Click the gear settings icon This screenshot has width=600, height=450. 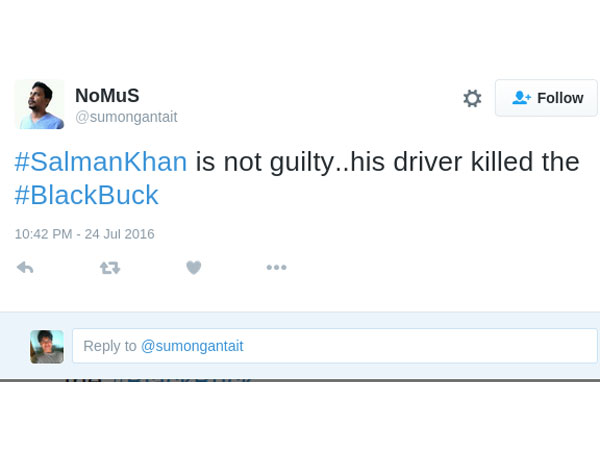[x=472, y=98]
